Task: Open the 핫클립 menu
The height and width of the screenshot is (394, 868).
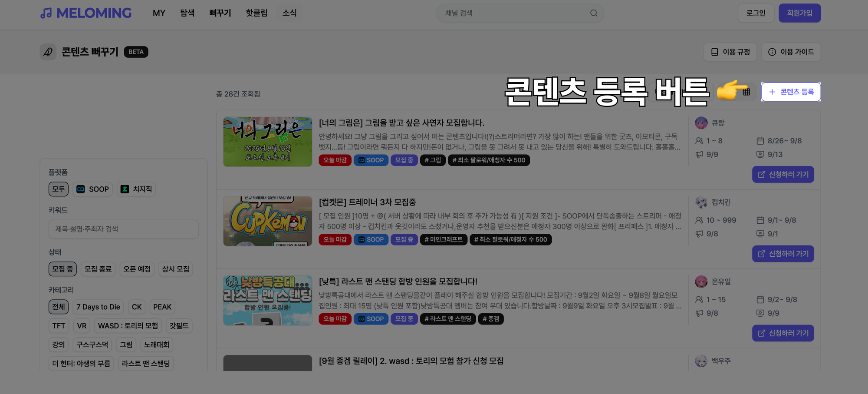Action: pos(256,13)
